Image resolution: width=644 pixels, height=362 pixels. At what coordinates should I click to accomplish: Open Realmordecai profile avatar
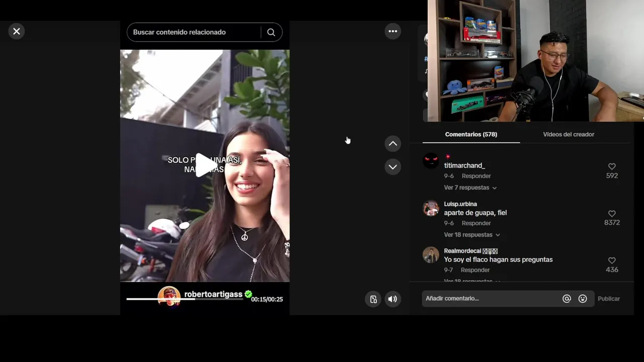(x=431, y=255)
